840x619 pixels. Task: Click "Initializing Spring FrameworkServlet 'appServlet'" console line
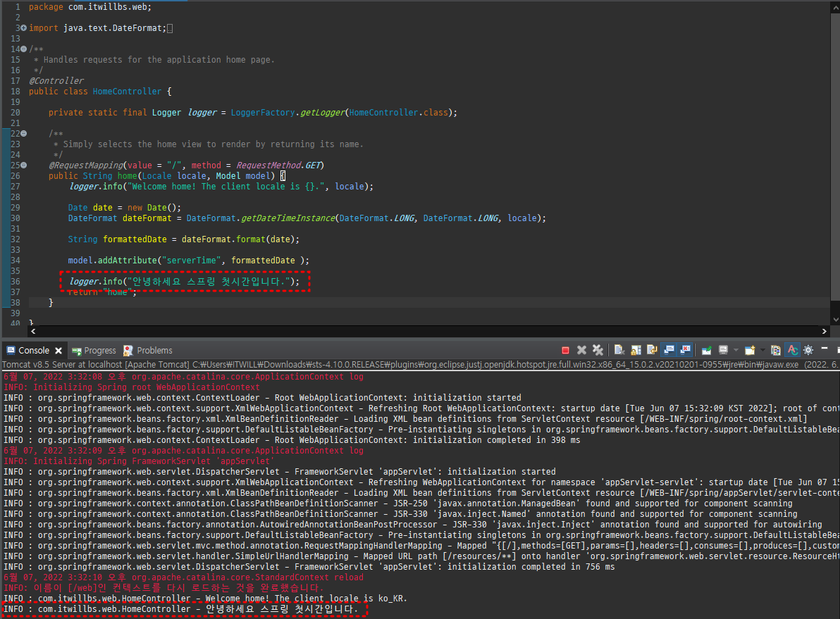coord(139,461)
